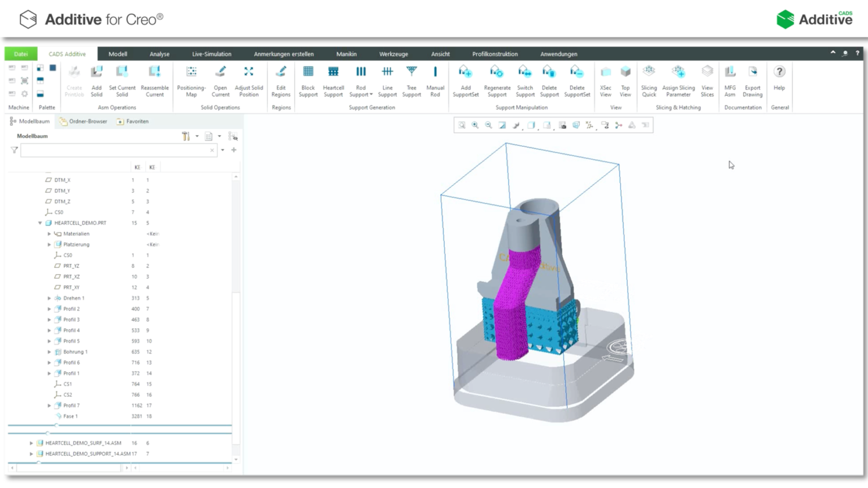Activate the Tree Support generator
This screenshot has height=488, width=868.
411,79
